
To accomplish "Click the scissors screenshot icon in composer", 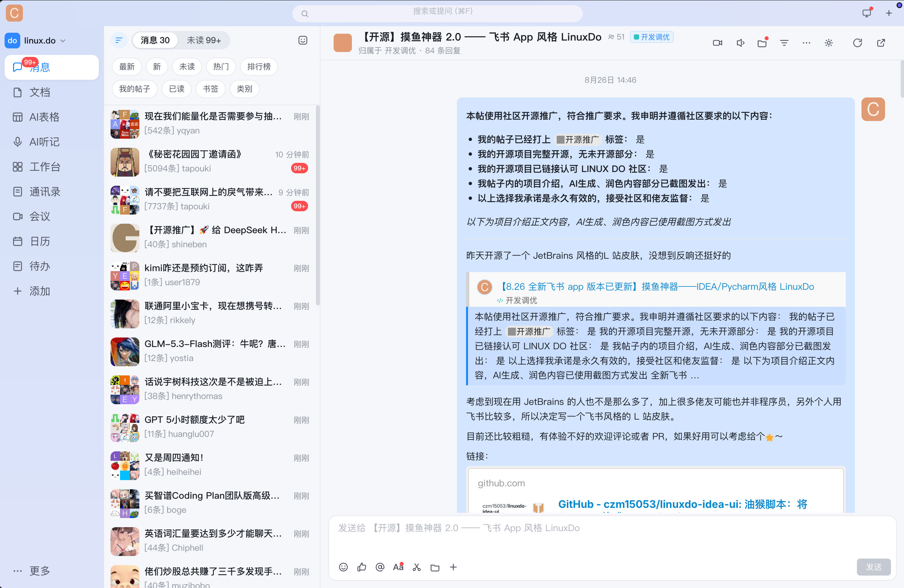I will (x=417, y=567).
